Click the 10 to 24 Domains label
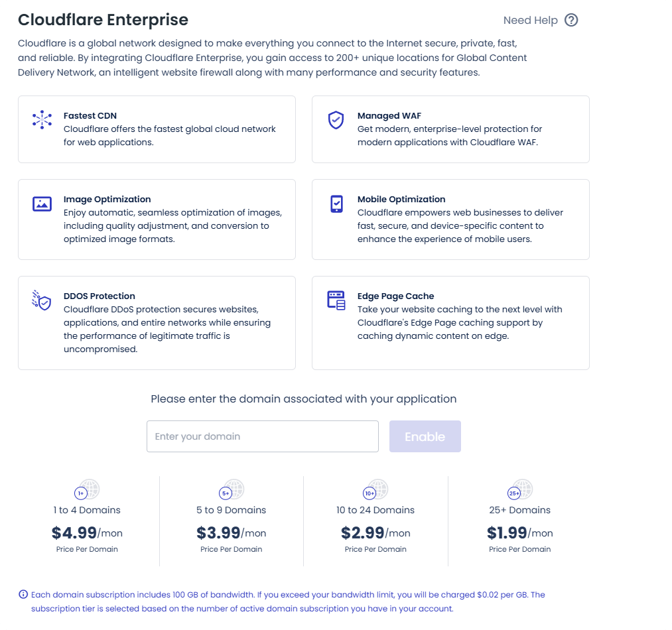 tap(375, 510)
